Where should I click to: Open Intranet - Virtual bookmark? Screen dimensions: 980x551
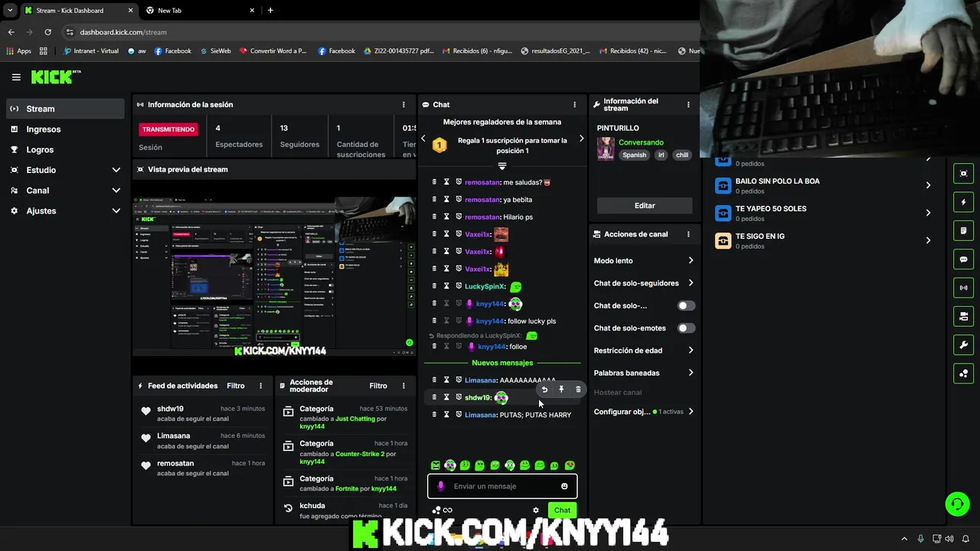(91, 51)
